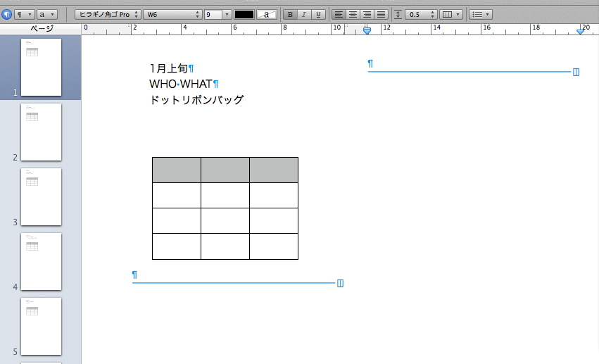The width and height of the screenshot is (599, 364).
Task: Toggle the blue styles drawer button
Action: 6,15
